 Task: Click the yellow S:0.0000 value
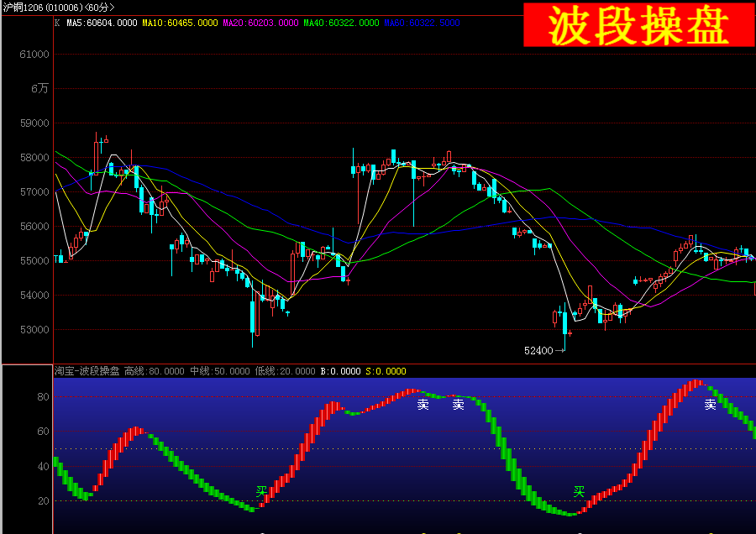[386, 371]
